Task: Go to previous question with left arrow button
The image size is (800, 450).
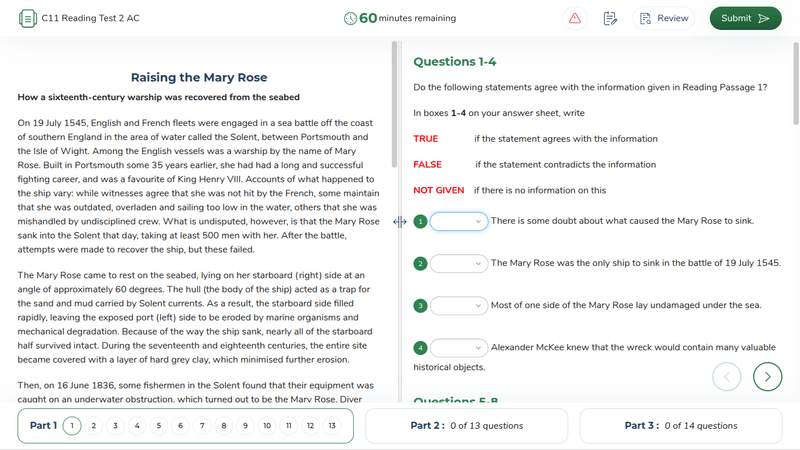Action: 727,377
